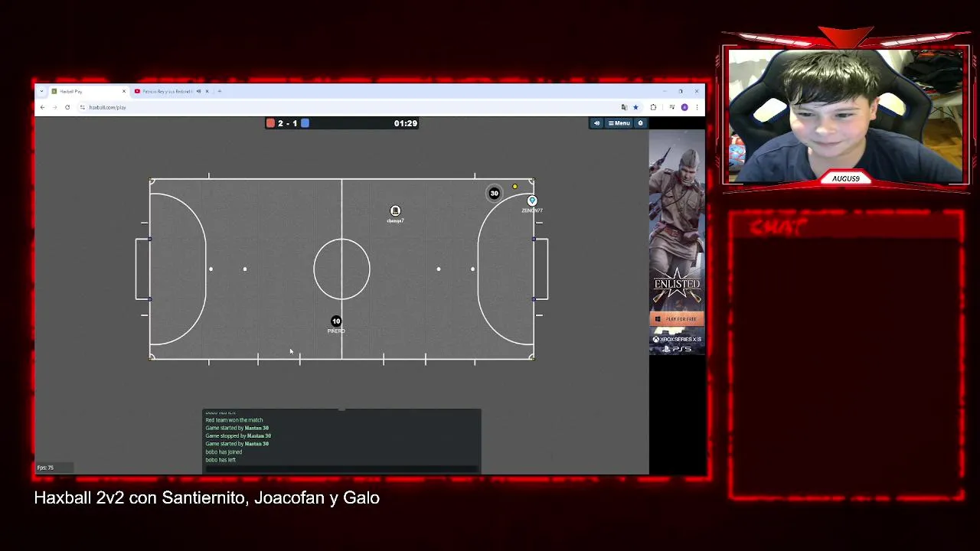The height and width of the screenshot is (551, 980).
Task: Reload the Haxball page
Action: pos(67,107)
